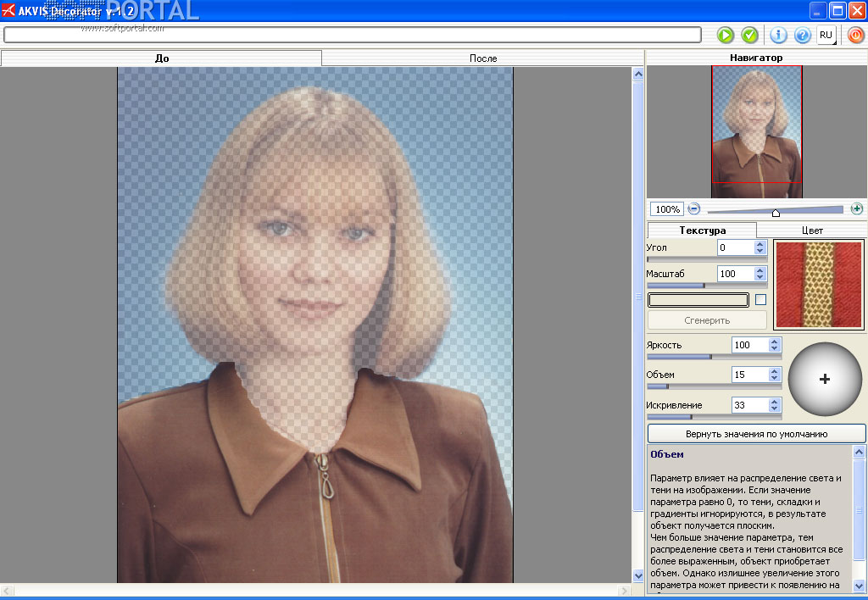Decrease Масштаб with the down arrow

pos(760,277)
